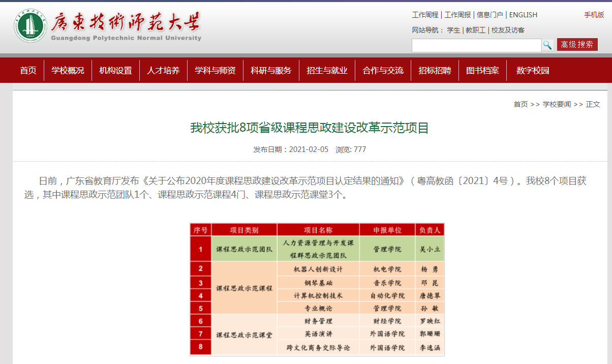Click the 信息门户 link
This screenshot has width=612, height=364.
490,15
